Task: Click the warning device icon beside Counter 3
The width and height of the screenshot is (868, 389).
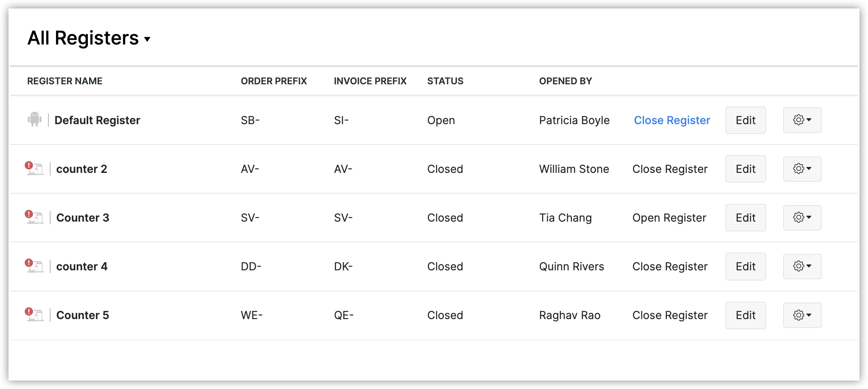Action: (34, 217)
